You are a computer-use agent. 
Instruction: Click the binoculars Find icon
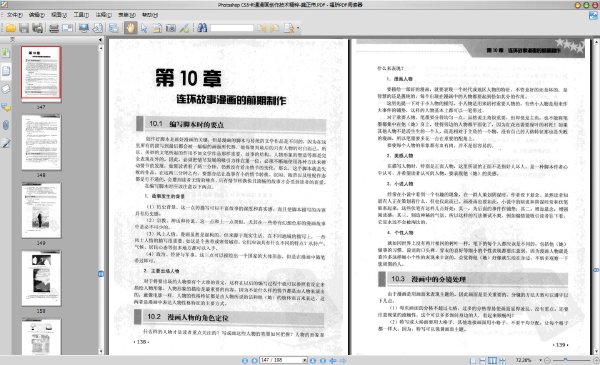pyautogui.click(x=202, y=28)
